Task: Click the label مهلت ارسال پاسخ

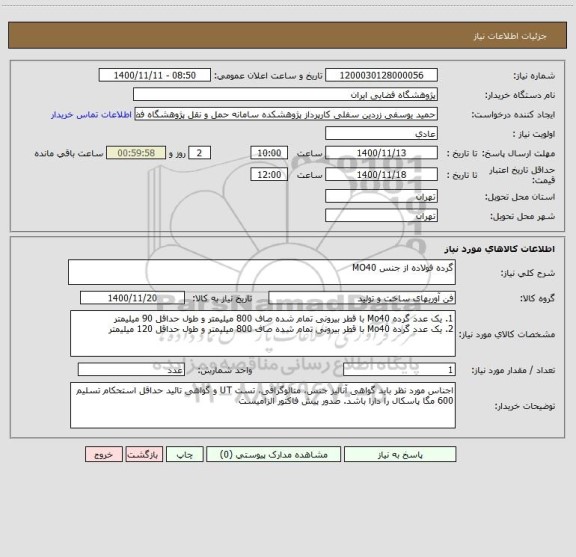Action: coord(518,154)
